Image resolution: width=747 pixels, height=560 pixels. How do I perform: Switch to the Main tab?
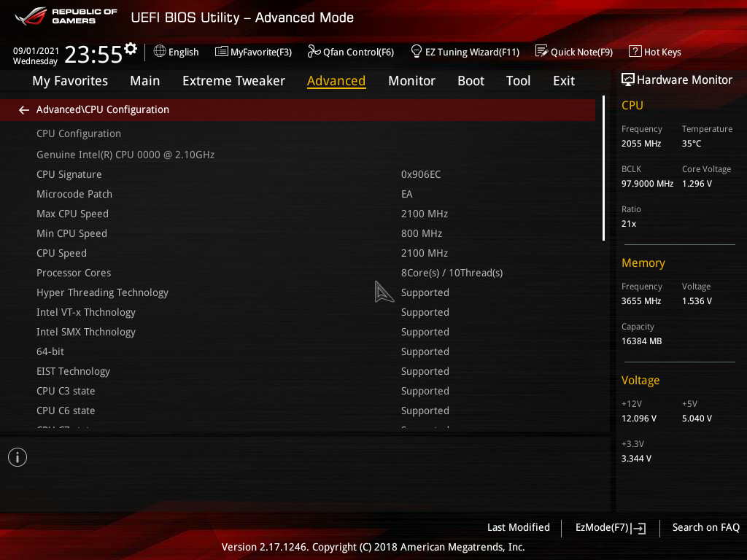tap(145, 81)
